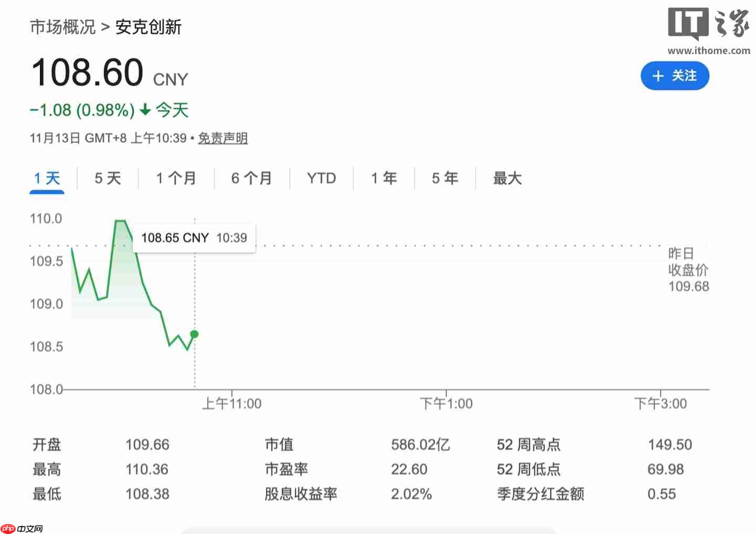Screen dimensions: 756x534
Task: Click the 关注 follow button
Action: coord(675,76)
